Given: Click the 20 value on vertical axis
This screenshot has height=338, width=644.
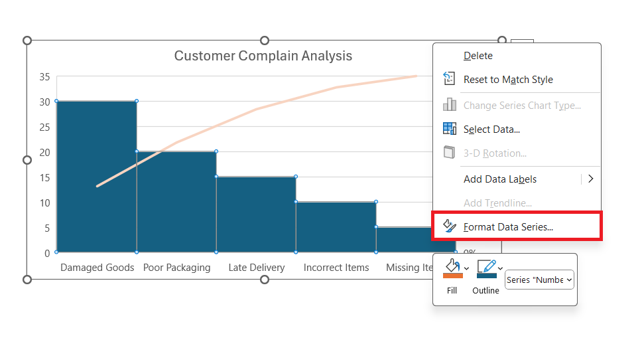Looking at the screenshot, I should click(44, 153).
